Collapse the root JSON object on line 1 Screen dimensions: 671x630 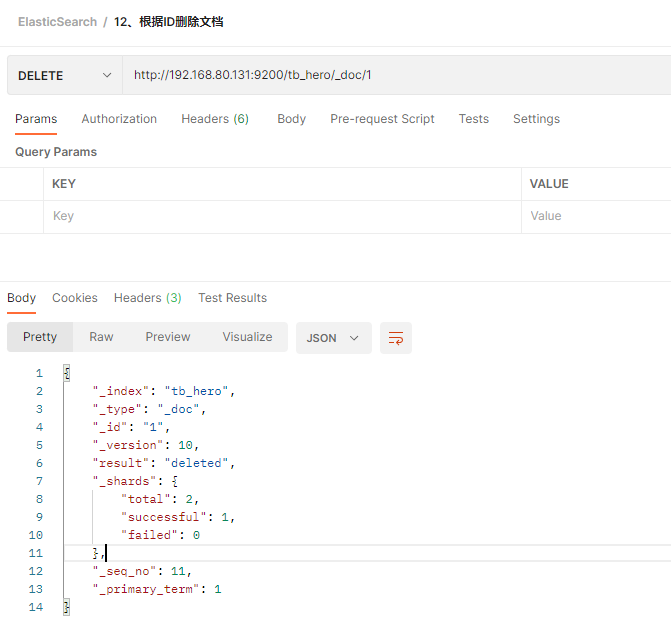(67, 373)
